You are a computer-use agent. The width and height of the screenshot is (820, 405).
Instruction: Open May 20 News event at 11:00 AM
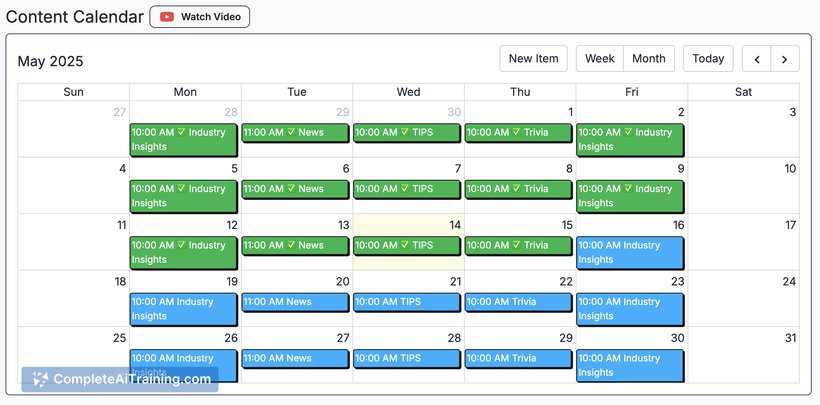click(x=295, y=302)
